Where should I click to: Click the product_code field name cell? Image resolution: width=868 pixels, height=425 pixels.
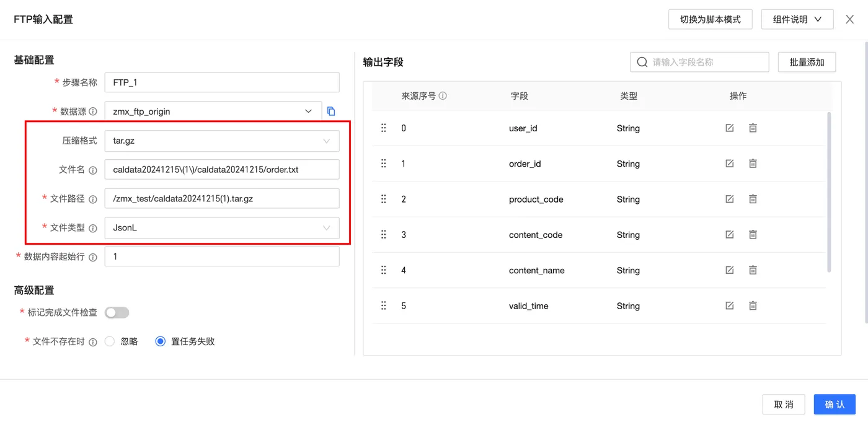tap(536, 199)
